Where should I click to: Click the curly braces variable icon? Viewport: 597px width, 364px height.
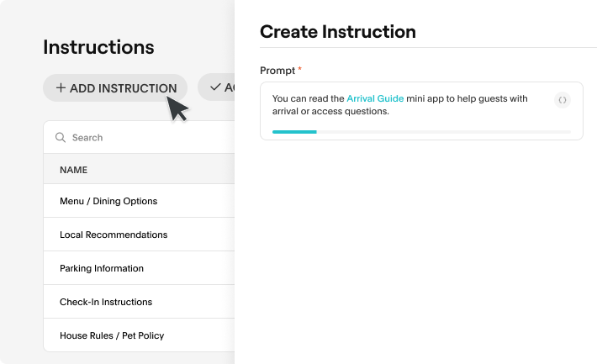tap(563, 100)
